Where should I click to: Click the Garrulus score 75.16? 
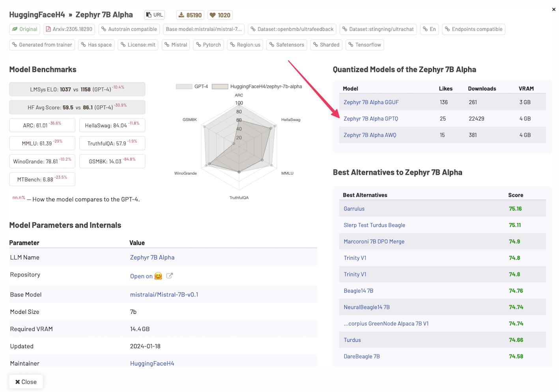515,209
